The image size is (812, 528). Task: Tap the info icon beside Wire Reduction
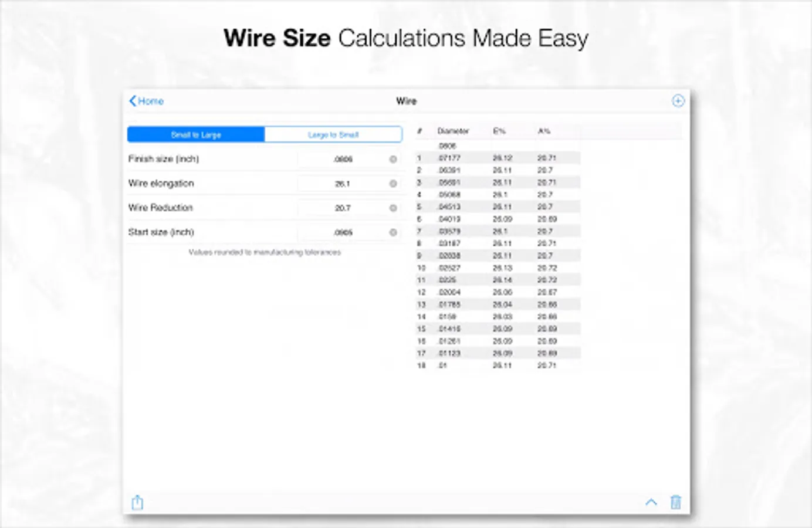click(393, 208)
